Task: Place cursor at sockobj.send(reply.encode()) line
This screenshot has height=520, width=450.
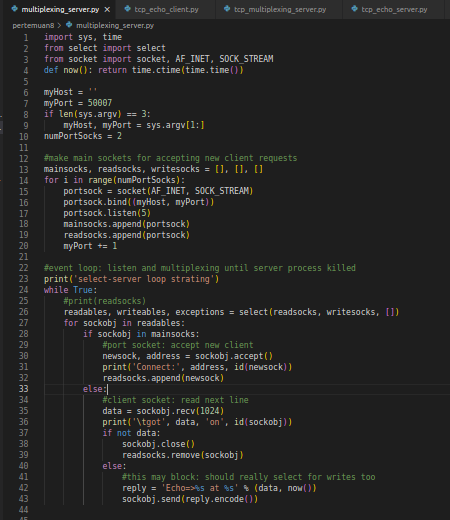Action: coord(190,499)
